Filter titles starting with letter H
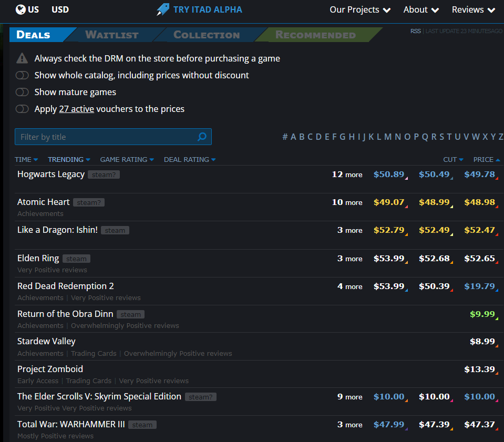504x442 pixels. tap(352, 137)
